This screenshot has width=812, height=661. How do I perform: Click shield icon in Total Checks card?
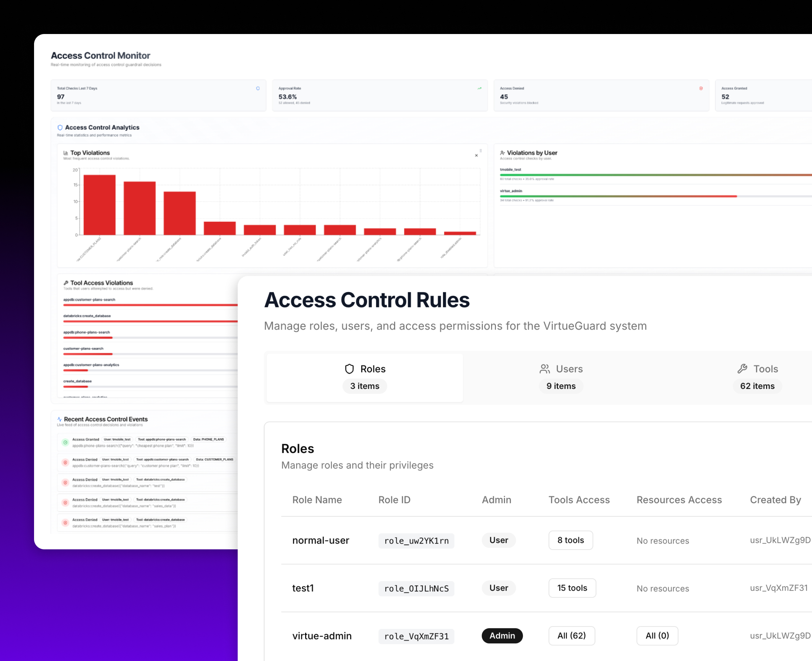[258, 88]
